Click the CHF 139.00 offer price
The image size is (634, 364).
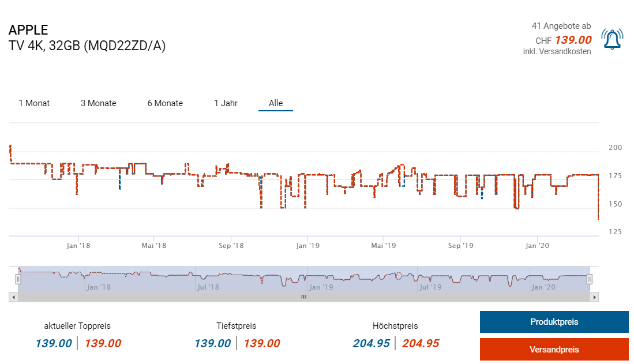coord(572,40)
